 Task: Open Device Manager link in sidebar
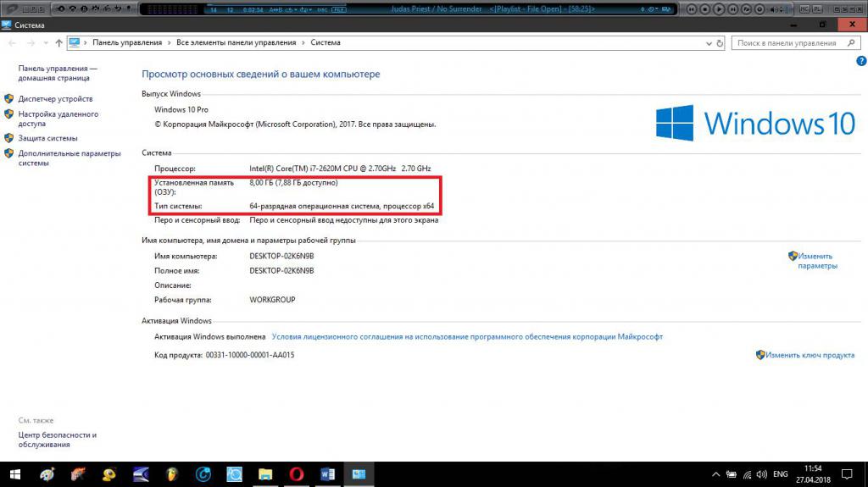(x=55, y=99)
